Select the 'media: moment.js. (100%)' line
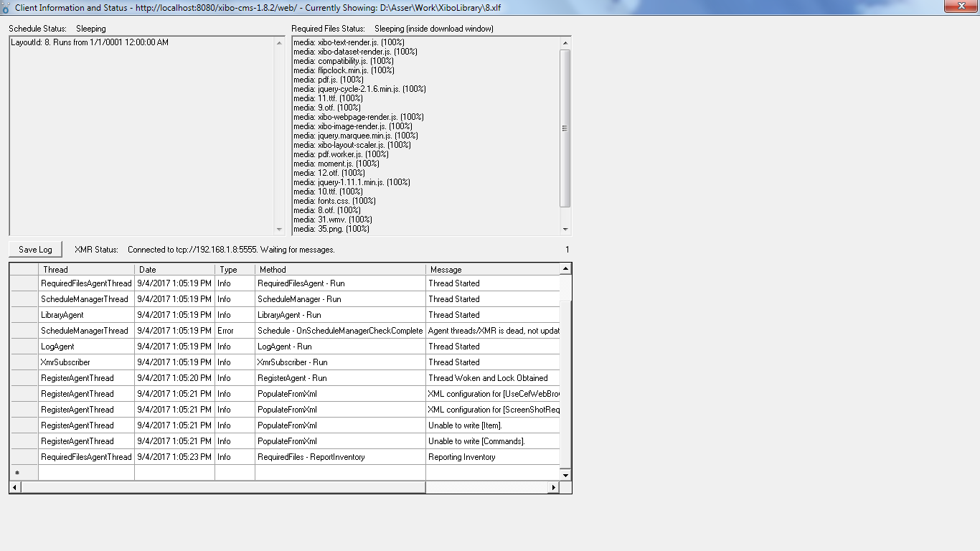The width and height of the screenshot is (980, 551). tap(336, 164)
